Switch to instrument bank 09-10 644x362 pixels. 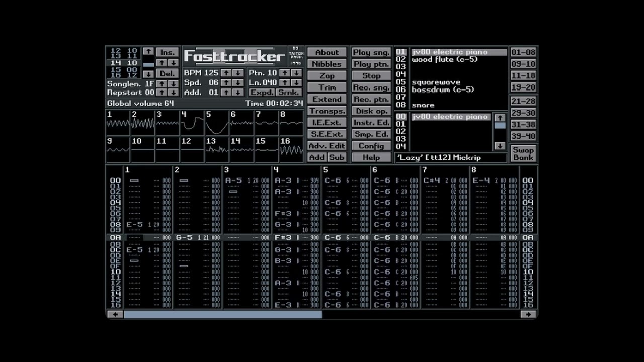(523, 64)
